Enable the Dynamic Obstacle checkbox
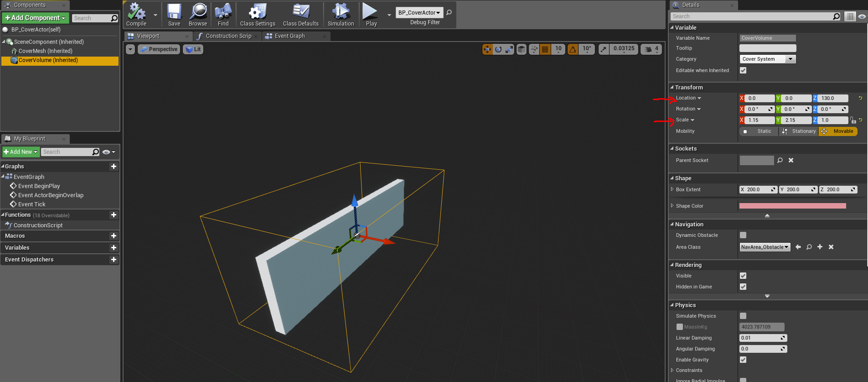Image resolution: width=868 pixels, height=382 pixels. [743, 235]
